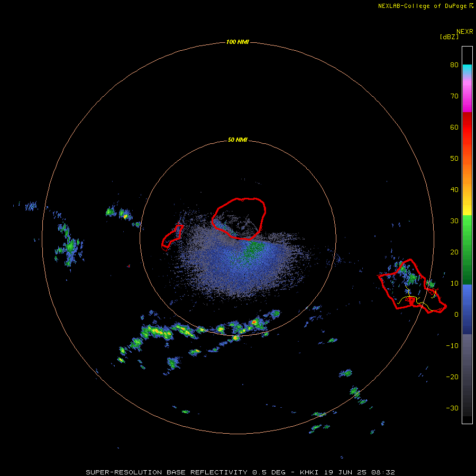The width and height of the screenshot is (476, 476).
Task: Click the large red island outline near radar center
Action: pos(239,219)
